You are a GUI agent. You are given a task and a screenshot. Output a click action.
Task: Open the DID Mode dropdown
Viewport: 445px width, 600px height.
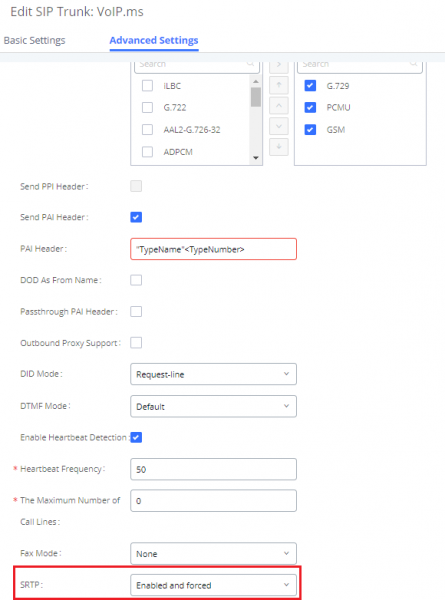(x=213, y=374)
